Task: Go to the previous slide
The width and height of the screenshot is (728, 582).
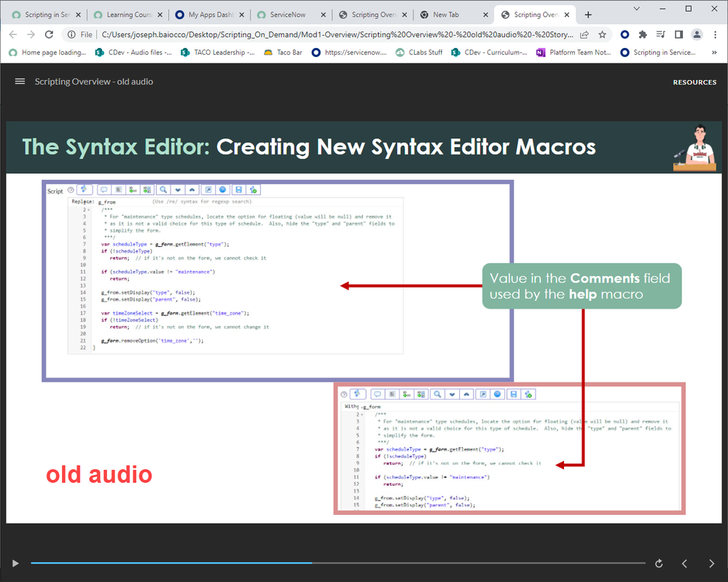Action: click(x=684, y=563)
